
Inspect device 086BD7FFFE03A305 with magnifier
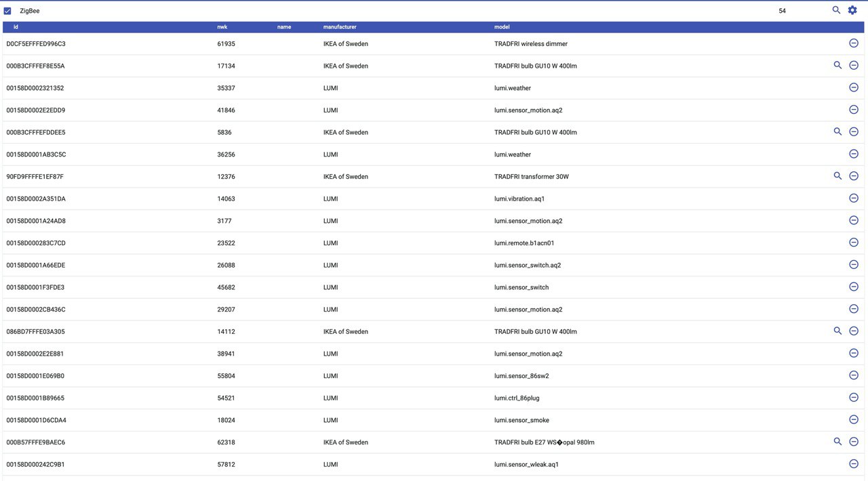(837, 331)
